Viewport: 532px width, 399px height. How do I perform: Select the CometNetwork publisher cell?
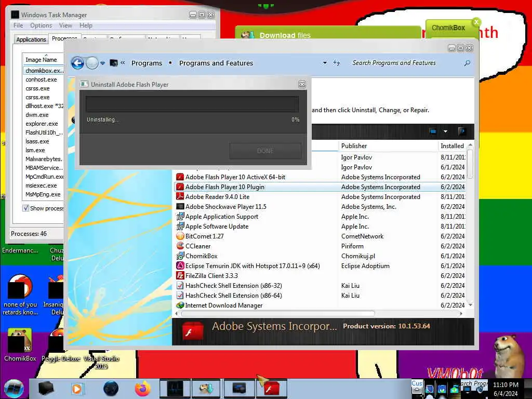(x=362, y=236)
